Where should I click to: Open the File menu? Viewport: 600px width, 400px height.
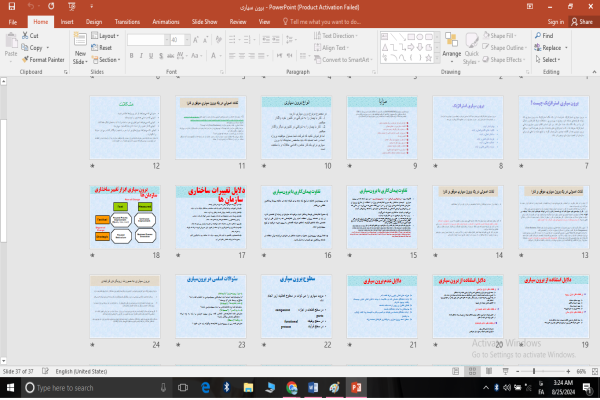(13, 20)
